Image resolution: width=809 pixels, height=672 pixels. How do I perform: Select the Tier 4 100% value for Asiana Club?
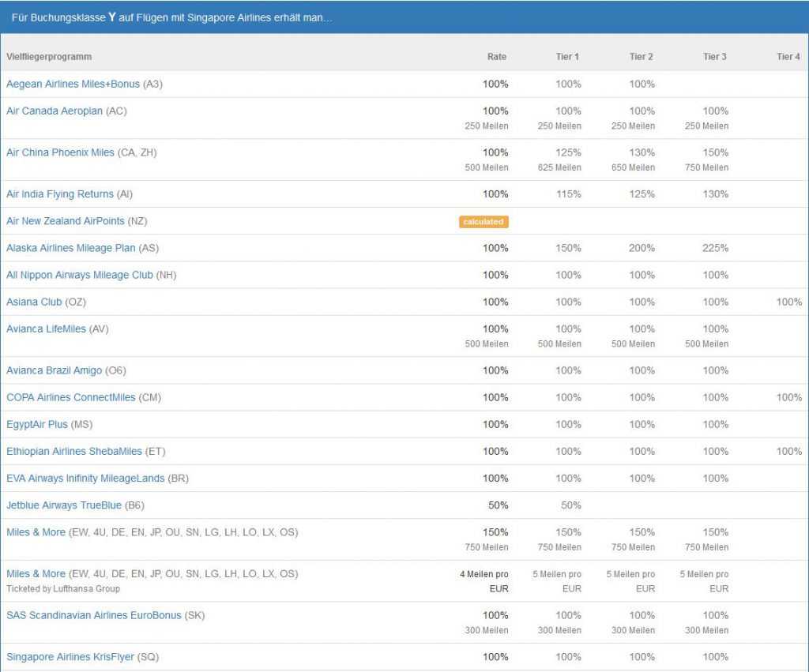click(789, 302)
